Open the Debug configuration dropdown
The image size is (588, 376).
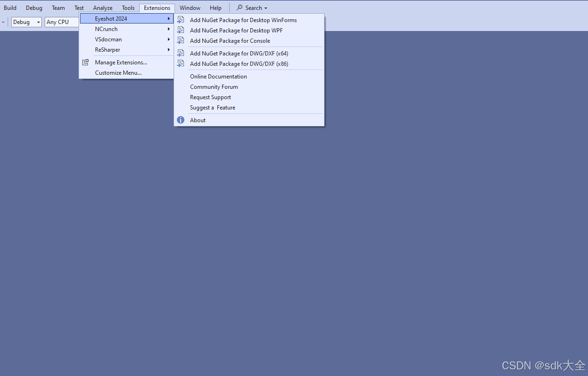27,22
